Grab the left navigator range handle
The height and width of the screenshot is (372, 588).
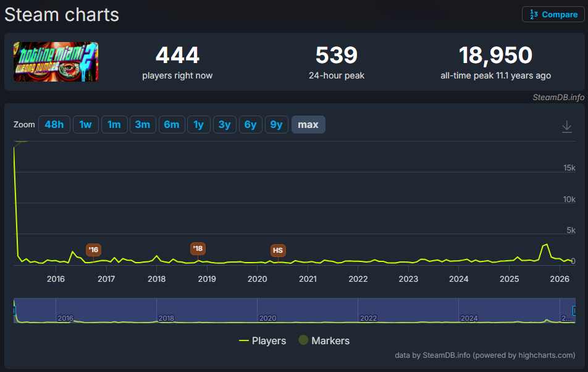[x=14, y=310]
